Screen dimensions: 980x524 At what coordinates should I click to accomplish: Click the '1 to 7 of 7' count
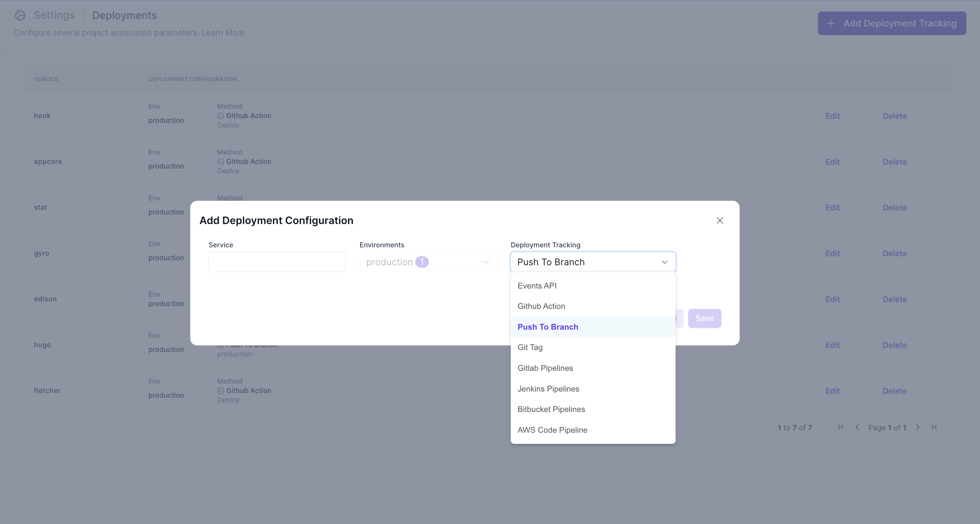point(795,428)
